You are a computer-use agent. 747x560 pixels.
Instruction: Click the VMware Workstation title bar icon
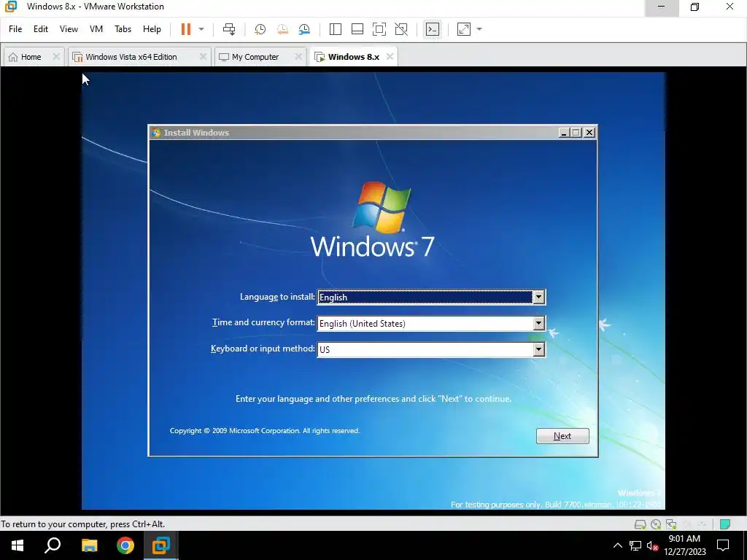[x=11, y=7]
